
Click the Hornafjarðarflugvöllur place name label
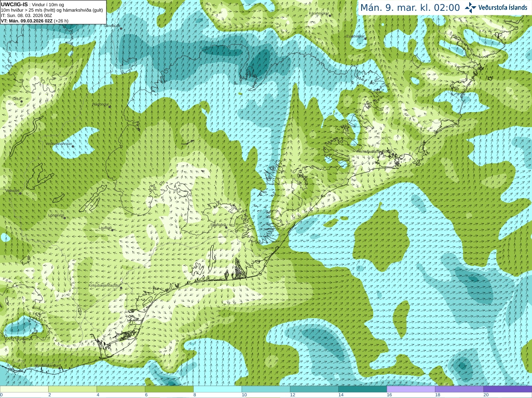pos(374,152)
